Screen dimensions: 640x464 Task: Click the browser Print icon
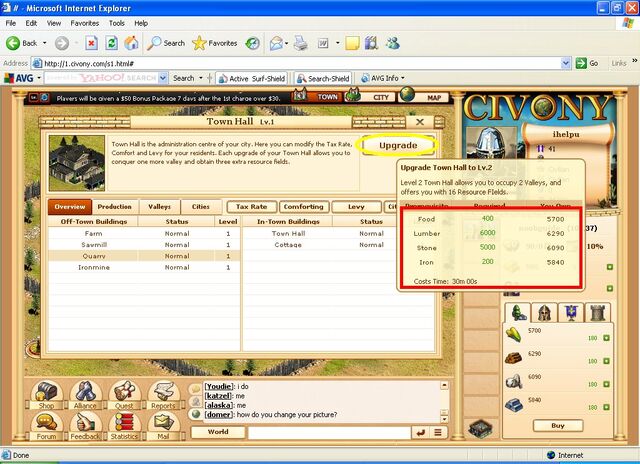301,43
